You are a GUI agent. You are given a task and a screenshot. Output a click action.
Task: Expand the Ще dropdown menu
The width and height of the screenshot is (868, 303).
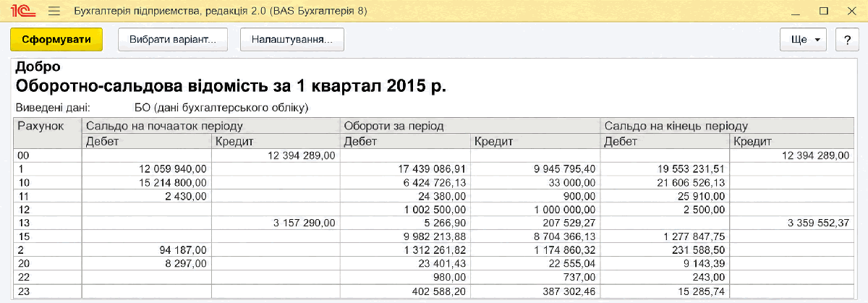[804, 40]
